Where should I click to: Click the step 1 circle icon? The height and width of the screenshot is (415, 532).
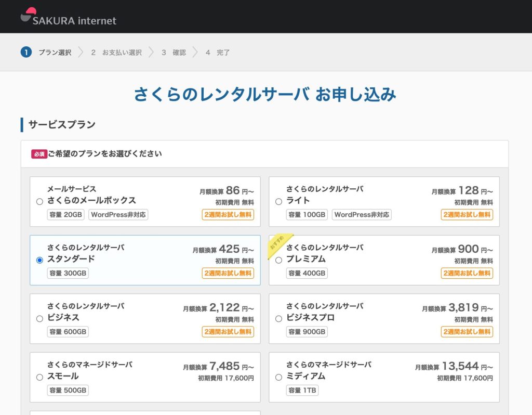26,52
